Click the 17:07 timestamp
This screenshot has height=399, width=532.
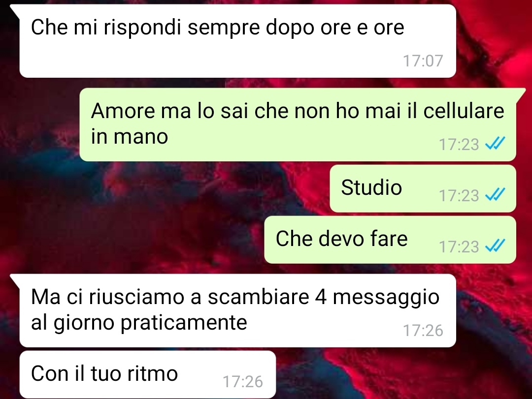point(423,61)
